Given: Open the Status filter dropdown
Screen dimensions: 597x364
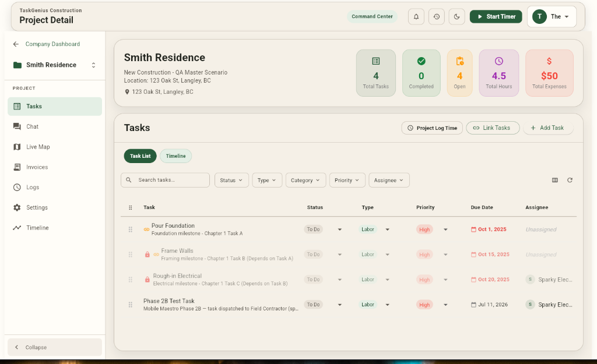Looking at the screenshot, I should coord(231,181).
